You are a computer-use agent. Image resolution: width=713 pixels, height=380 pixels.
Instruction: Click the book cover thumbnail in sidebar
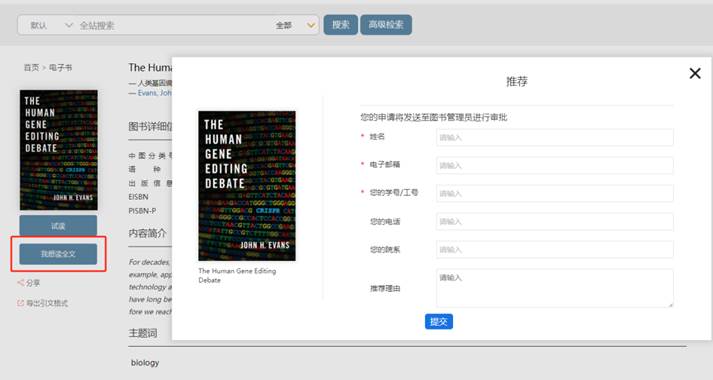(59, 150)
